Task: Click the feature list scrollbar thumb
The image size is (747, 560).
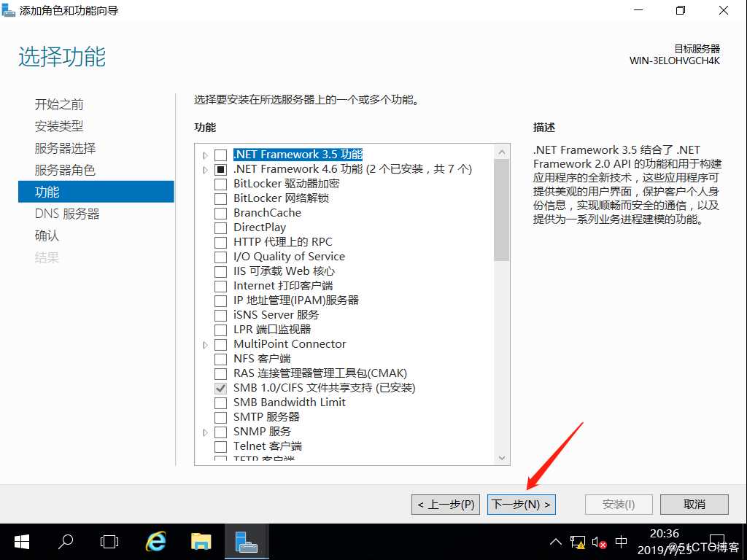Action: [x=501, y=210]
